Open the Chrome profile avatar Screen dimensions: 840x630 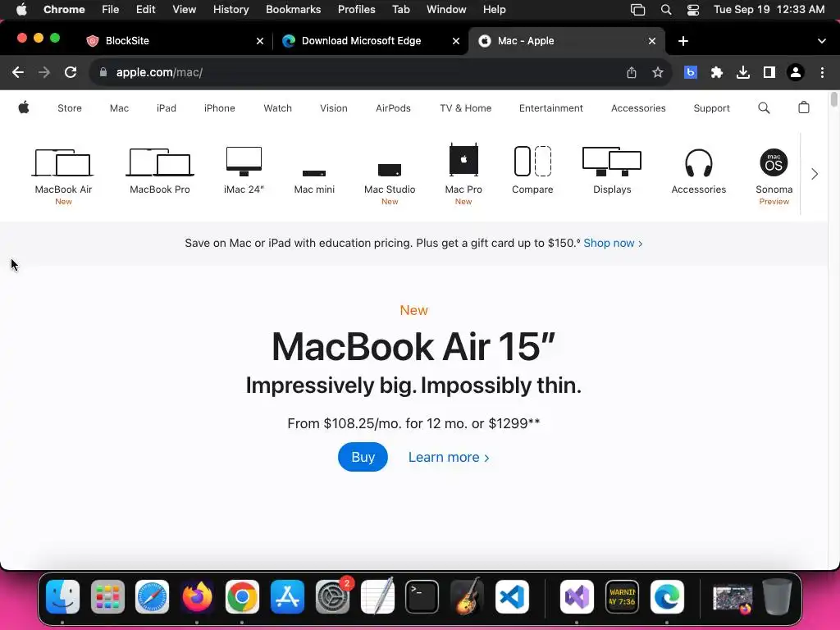796,72
